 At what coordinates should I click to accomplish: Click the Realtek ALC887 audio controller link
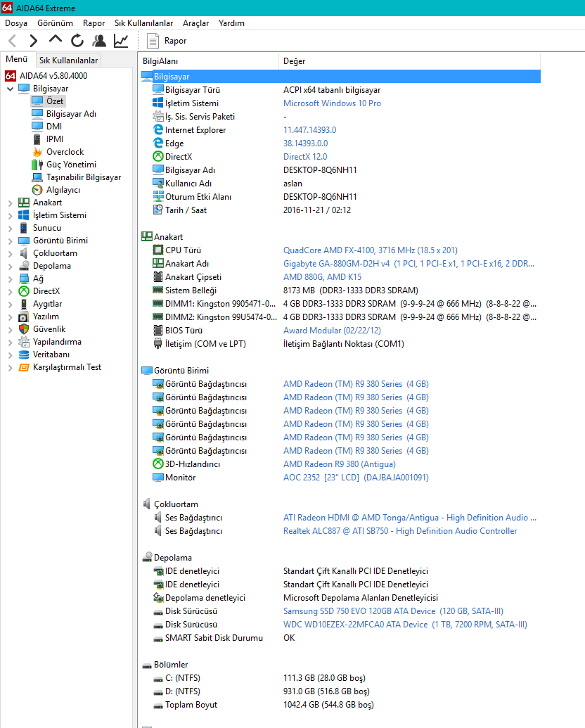pos(400,530)
